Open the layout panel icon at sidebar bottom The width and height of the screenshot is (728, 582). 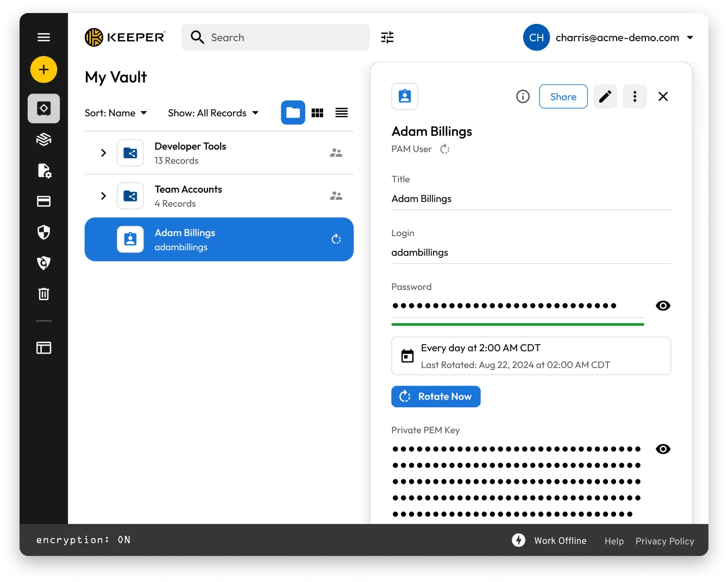point(43,348)
